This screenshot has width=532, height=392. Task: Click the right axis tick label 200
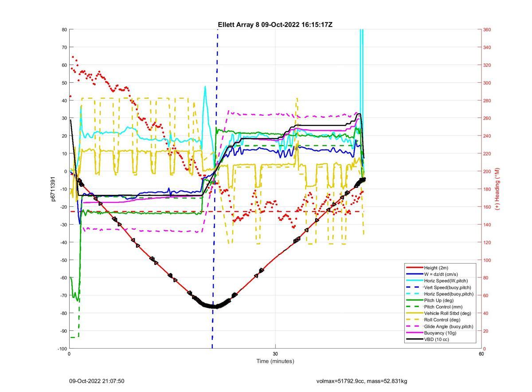pyautogui.click(x=487, y=171)
